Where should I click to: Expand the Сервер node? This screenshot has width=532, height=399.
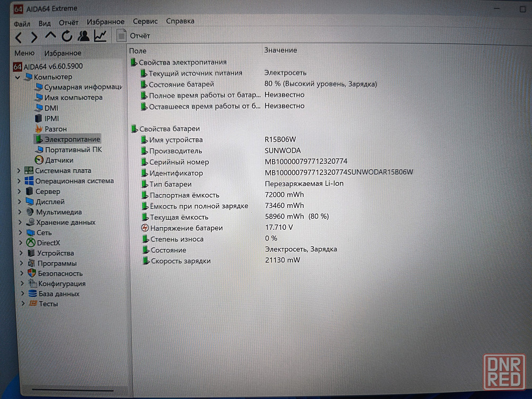(19, 192)
